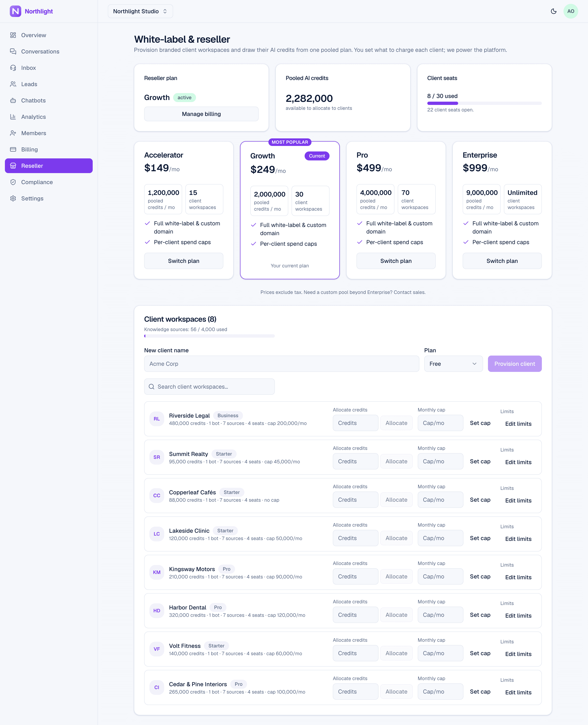Click the Reseller storefront icon
This screenshot has width=588, height=725.
(x=13, y=166)
